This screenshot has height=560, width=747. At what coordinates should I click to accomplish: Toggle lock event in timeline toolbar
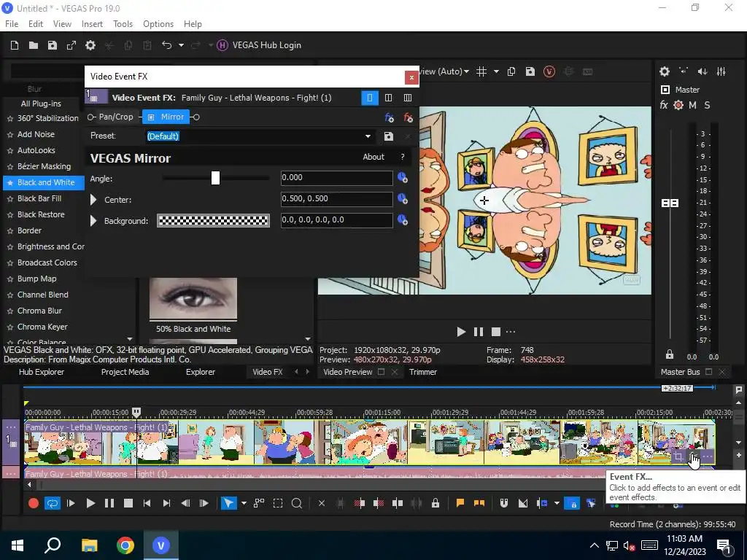pos(436,503)
